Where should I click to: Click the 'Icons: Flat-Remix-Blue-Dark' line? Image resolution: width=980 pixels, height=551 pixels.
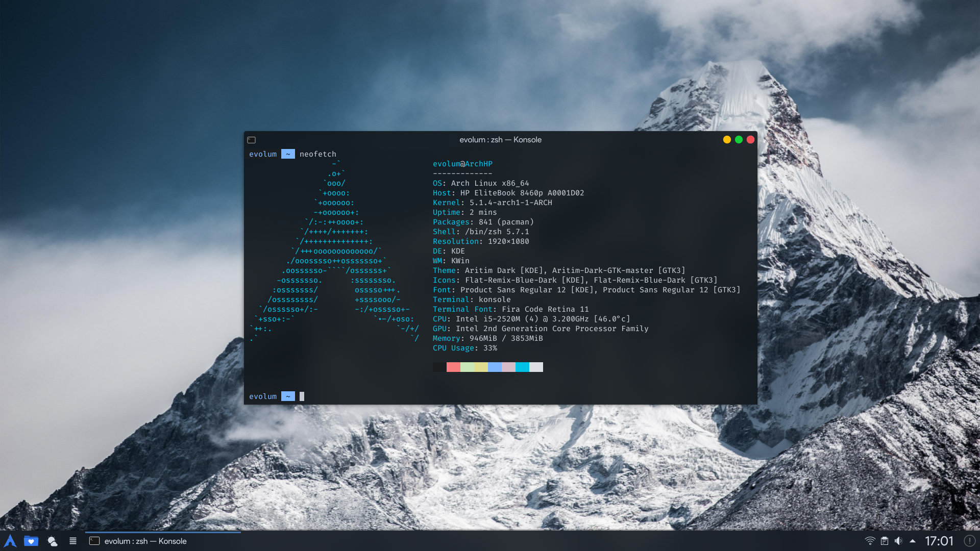(575, 280)
